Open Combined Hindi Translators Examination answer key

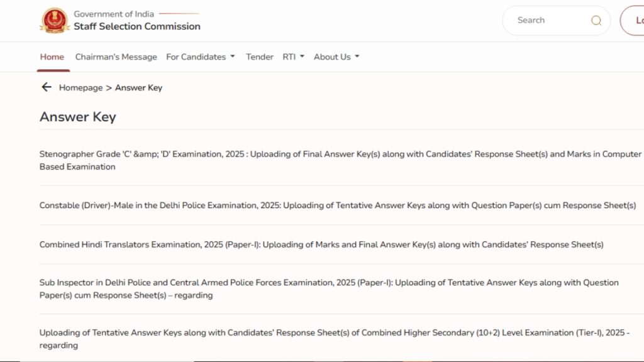pos(321,244)
